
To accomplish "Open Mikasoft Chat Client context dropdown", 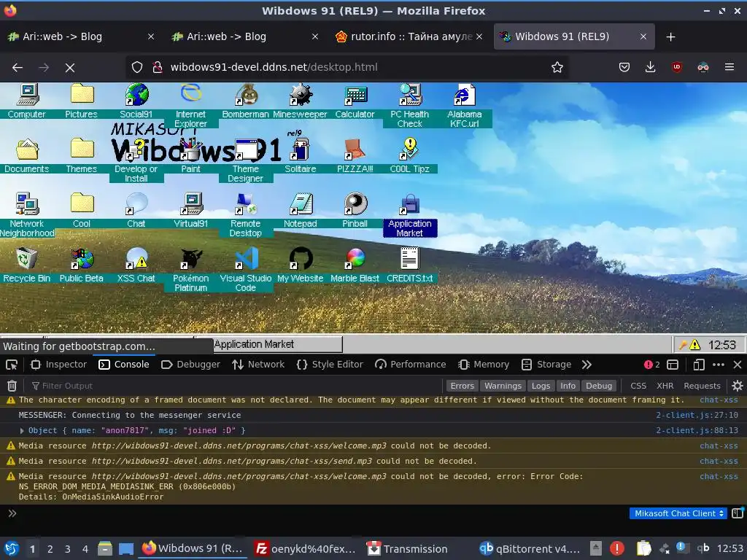I will point(678,513).
